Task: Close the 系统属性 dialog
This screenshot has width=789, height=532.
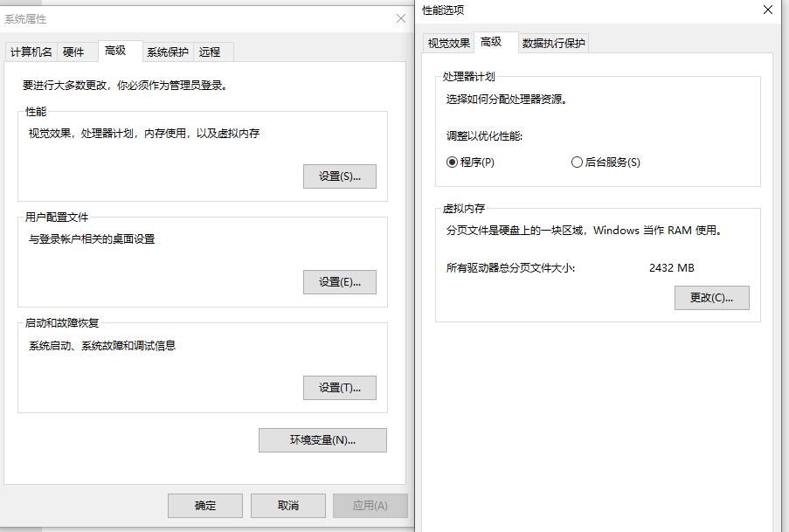Action: (399, 18)
